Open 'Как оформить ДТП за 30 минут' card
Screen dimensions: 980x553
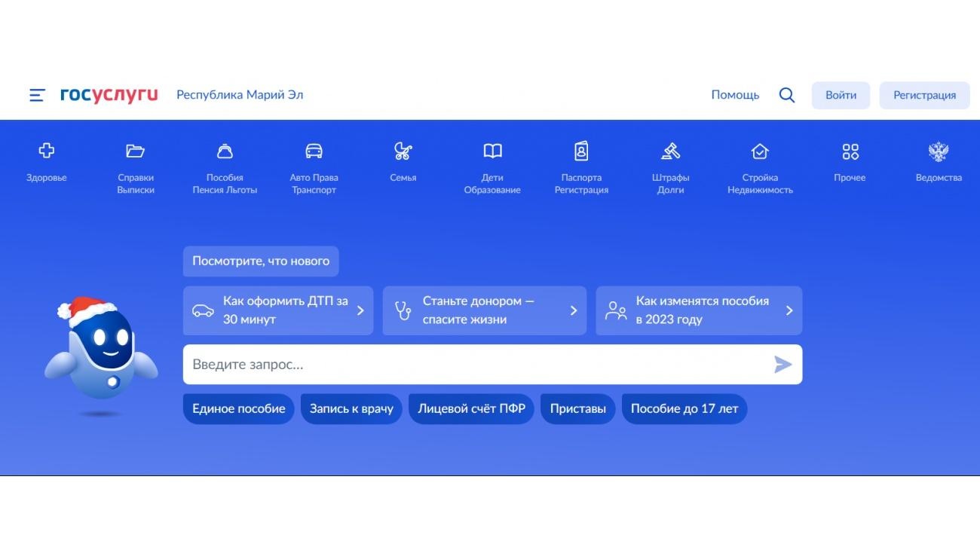click(x=277, y=310)
